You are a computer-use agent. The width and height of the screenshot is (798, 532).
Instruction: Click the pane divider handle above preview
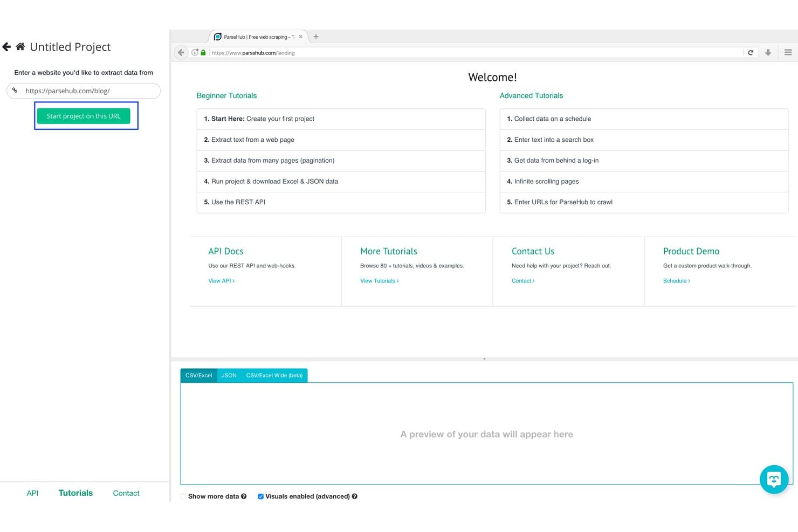coord(484,359)
